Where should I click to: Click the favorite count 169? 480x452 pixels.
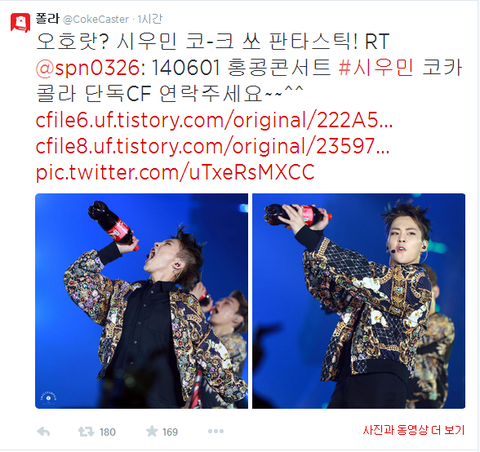point(170,432)
